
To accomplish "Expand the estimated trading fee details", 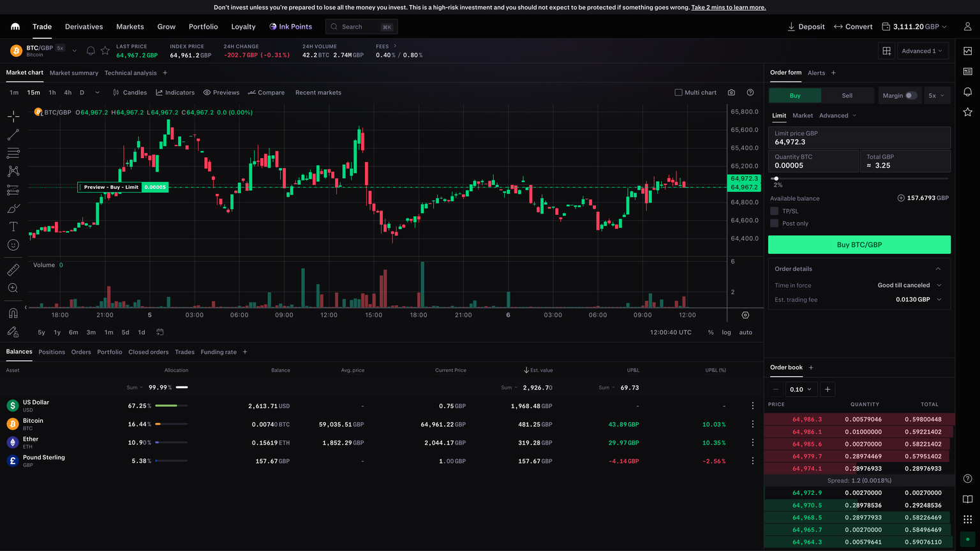I will 939,300.
